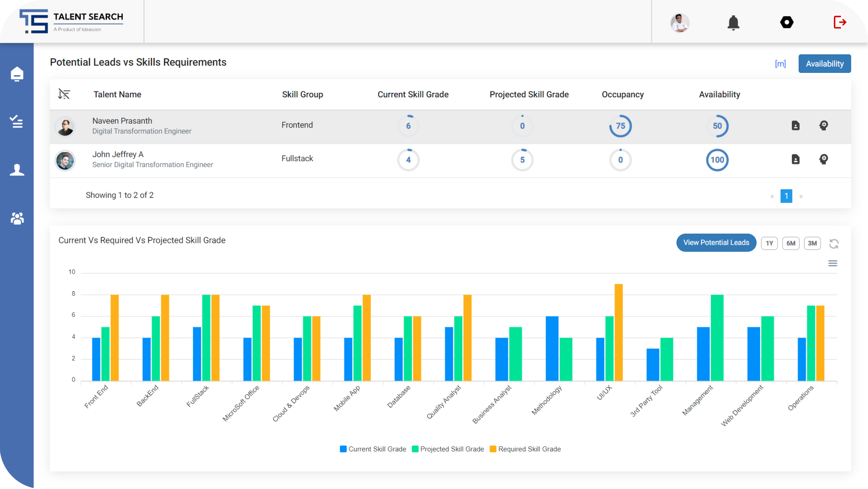
Task: Click the red logout icon
Action: coord(840,23)
